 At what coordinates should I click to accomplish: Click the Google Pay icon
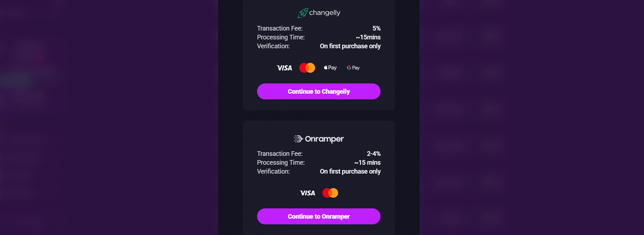(353, 67)
